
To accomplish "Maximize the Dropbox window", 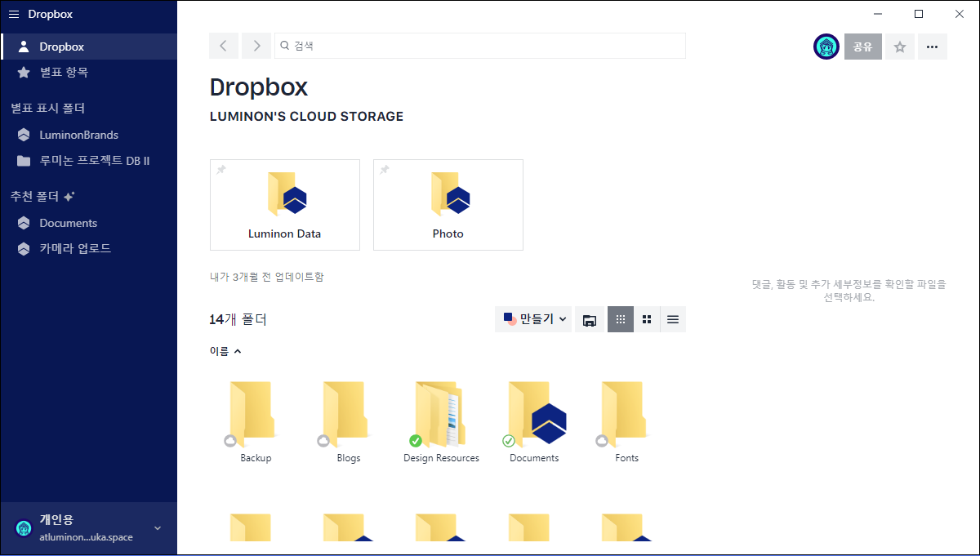I will (x=919, y=14).
